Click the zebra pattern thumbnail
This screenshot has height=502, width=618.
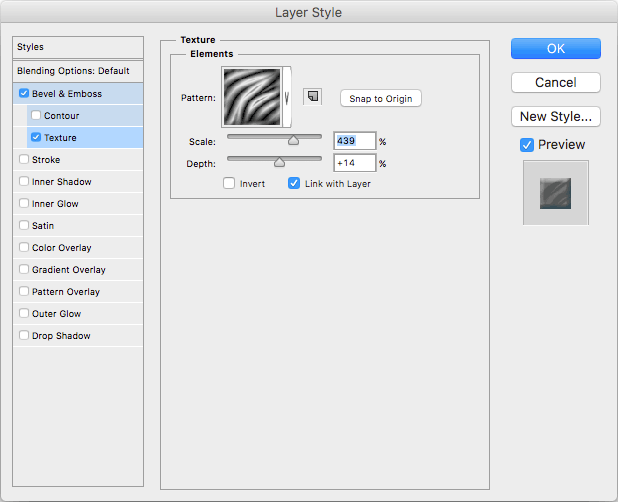252,97
